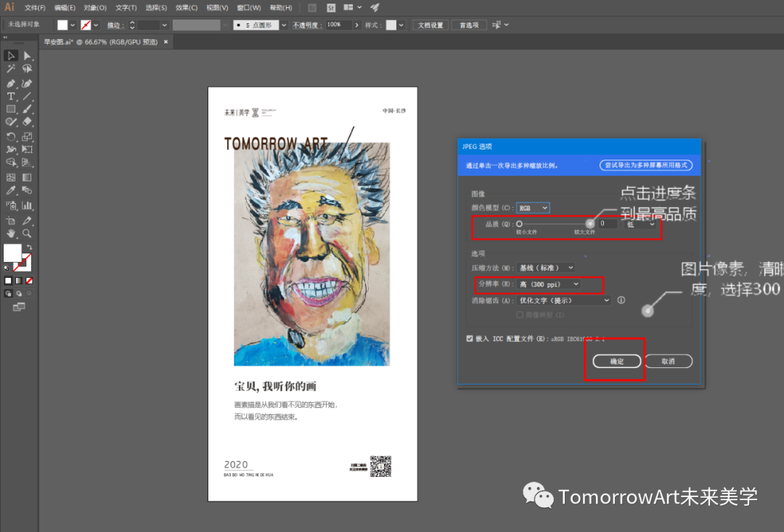784x532 pixels.
Task: Open the 文字(T) menu
Action: point(126,8)
